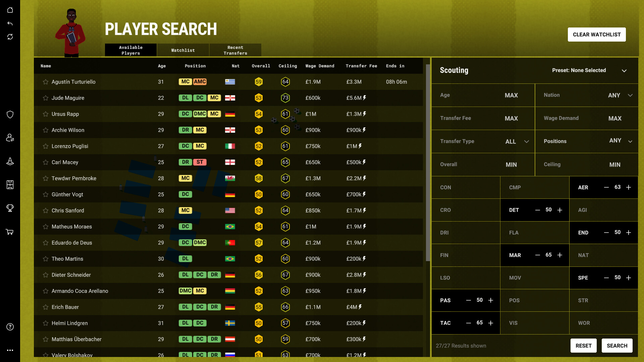The height and width of the screenshot is (362, 644).
Task: Open the Transfer Type ALL dropdown
Action: (x=516, y=141)
